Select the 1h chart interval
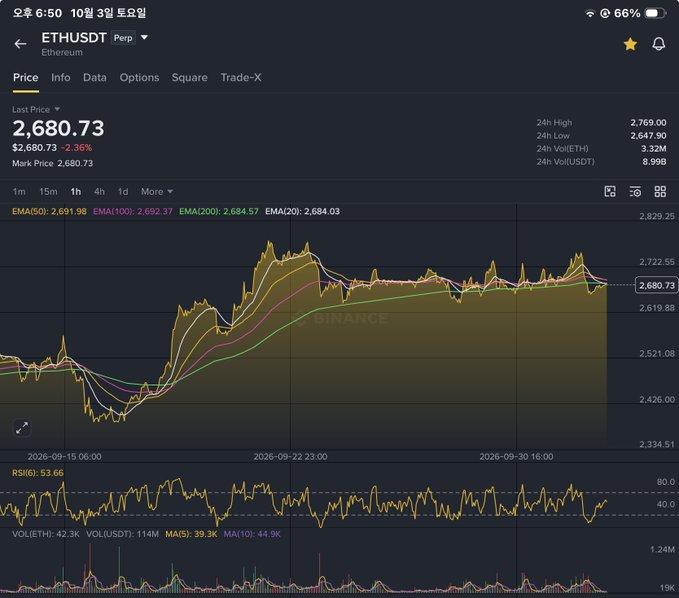The height and width of the screenshot is (598, 679). [76, 191]
